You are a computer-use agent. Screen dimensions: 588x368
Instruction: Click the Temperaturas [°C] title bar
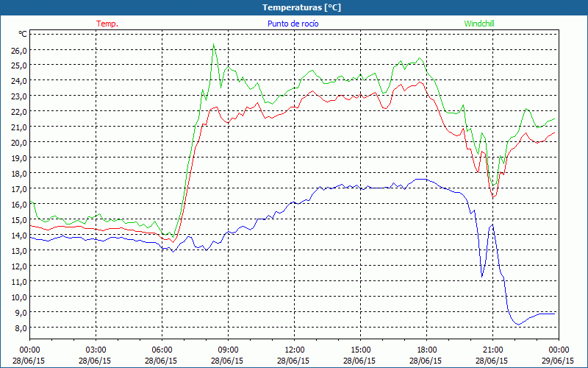pos(294,7)
